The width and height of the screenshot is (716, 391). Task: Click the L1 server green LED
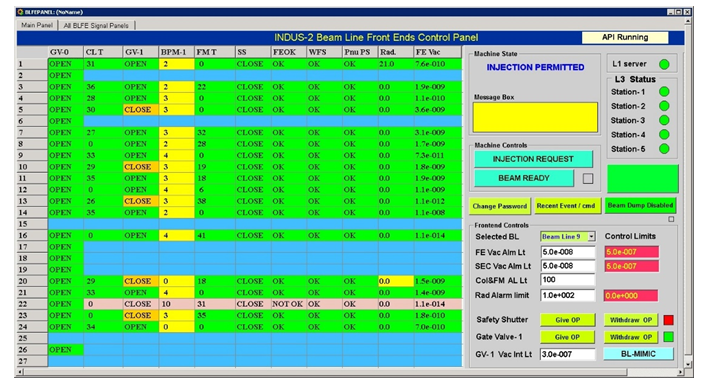pyautogui.click(x=664, y=64)
